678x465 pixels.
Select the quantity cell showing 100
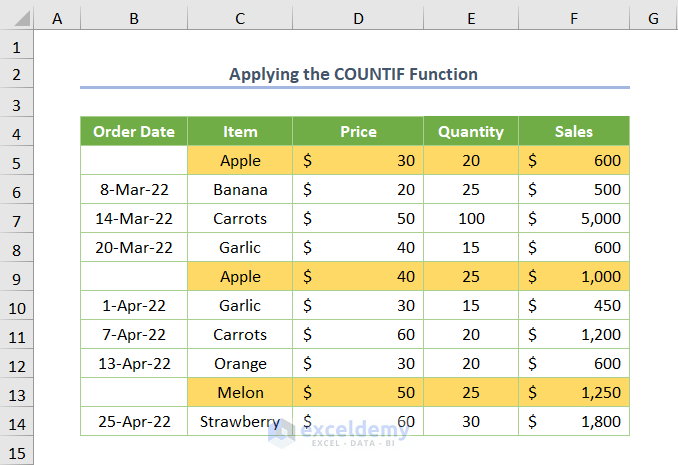point(471,219)
